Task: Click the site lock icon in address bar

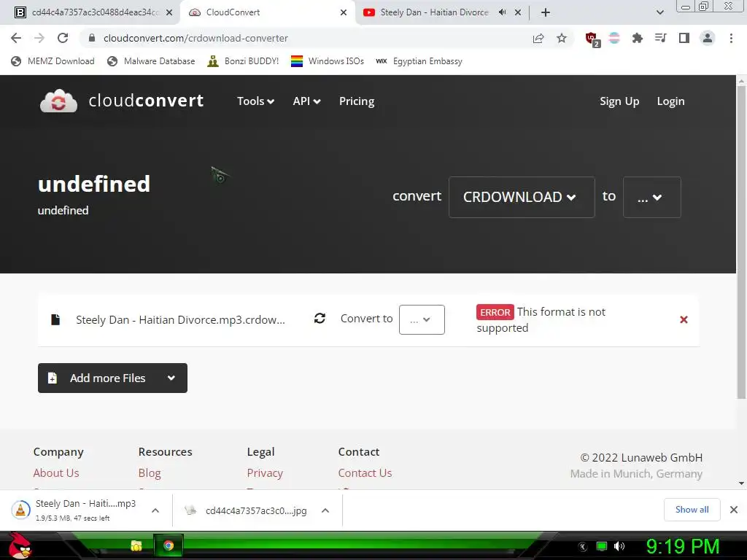Action: pos(92,38)
